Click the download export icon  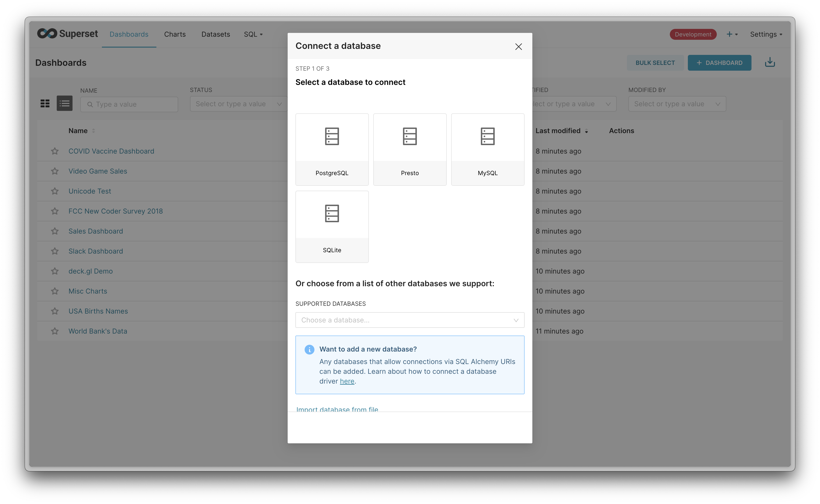pyautogui.click(x=769, y=62)
